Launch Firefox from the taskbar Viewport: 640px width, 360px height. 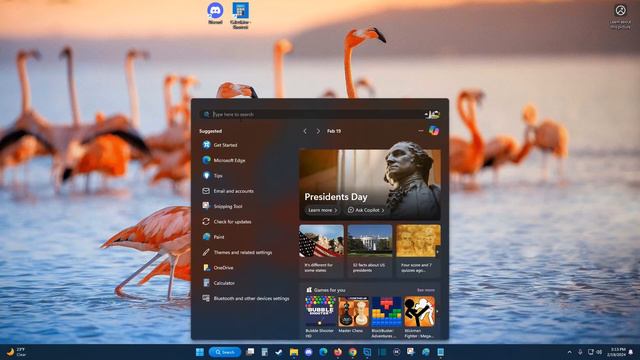point(338,352)
